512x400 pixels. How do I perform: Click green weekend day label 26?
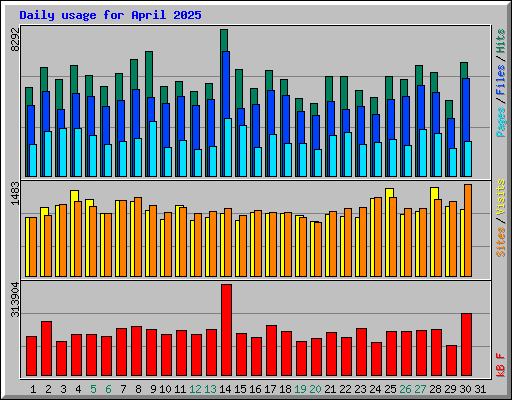point(405,389)
